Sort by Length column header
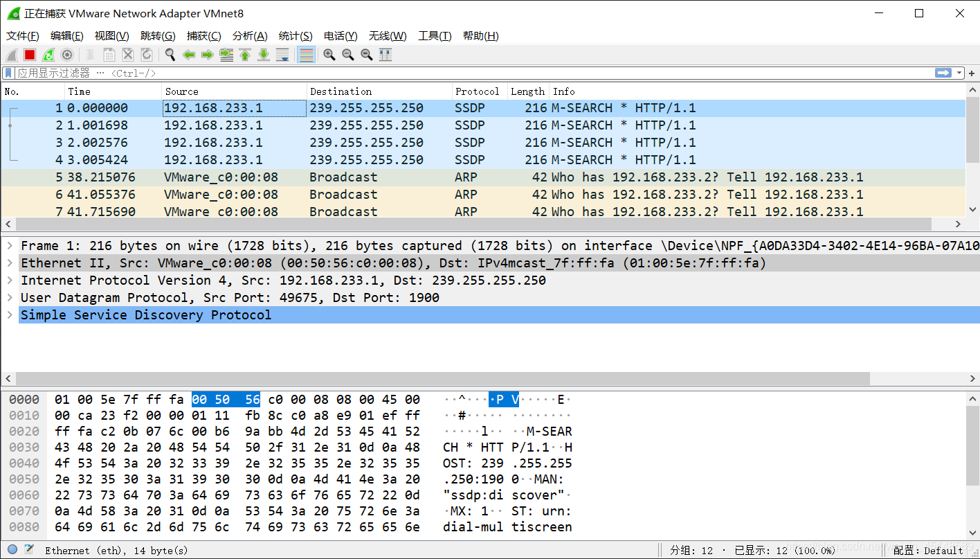980x559 pixels. (529, 91)
